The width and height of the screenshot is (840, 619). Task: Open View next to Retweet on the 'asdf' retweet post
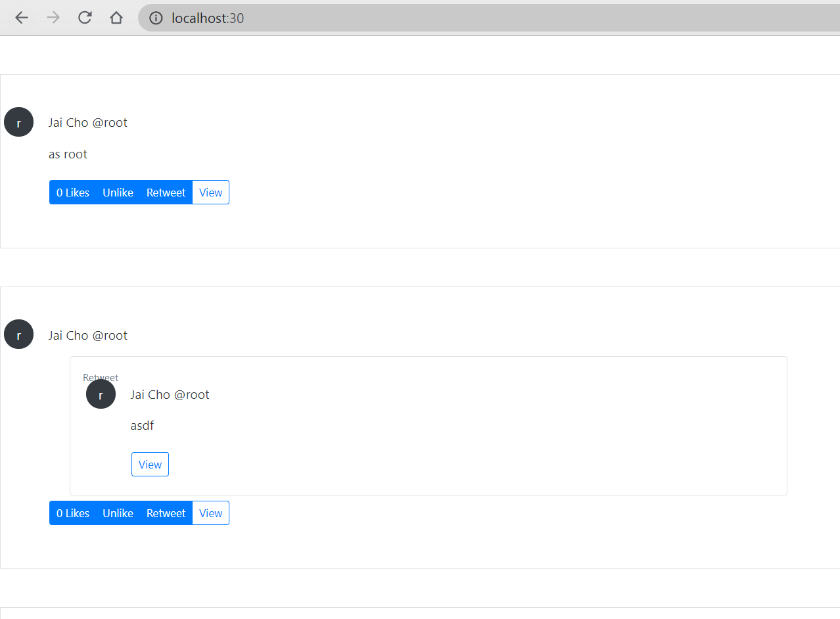[211, 513]
